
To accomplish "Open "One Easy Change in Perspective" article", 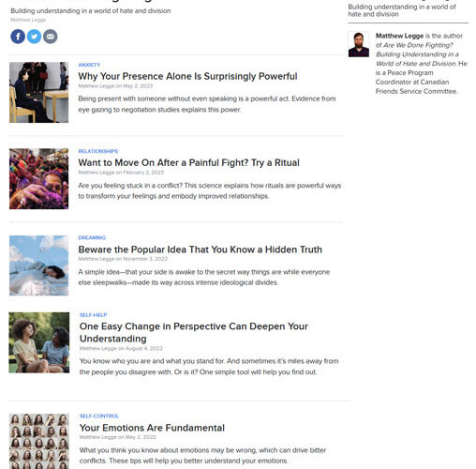I will tap(194, 332).
